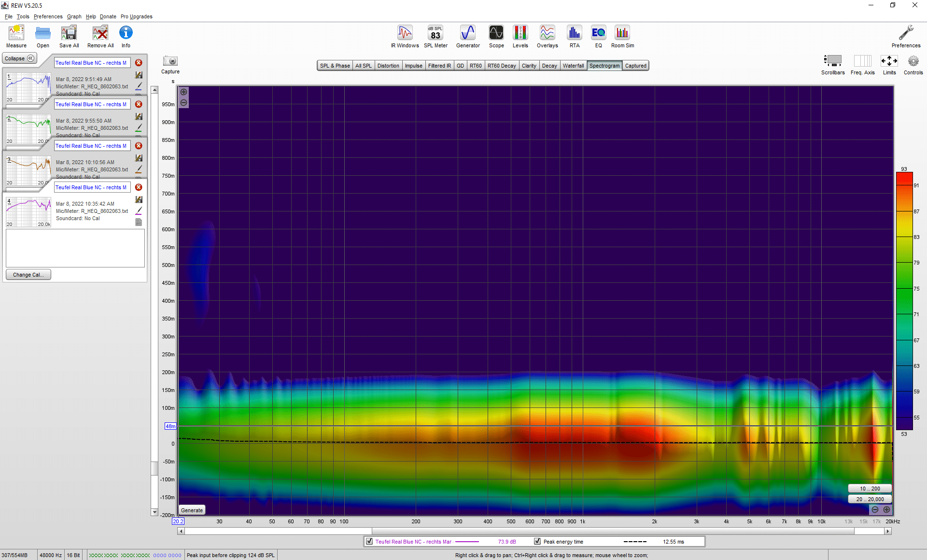The width and height of the screenshot is (927, 560).
Task: Click the 48m time cursor marker
Action: [x=170, y=426]
